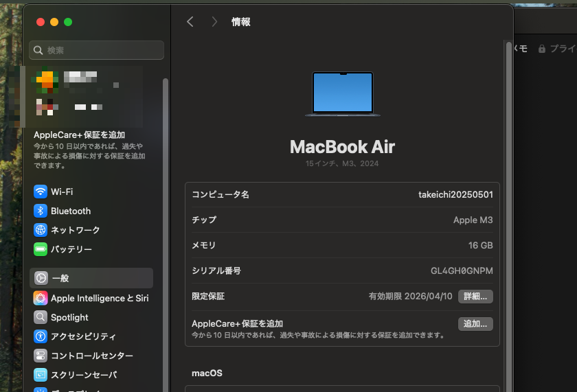
Task: Click the コンピュータ名 row label
Action: click(220, 194)
